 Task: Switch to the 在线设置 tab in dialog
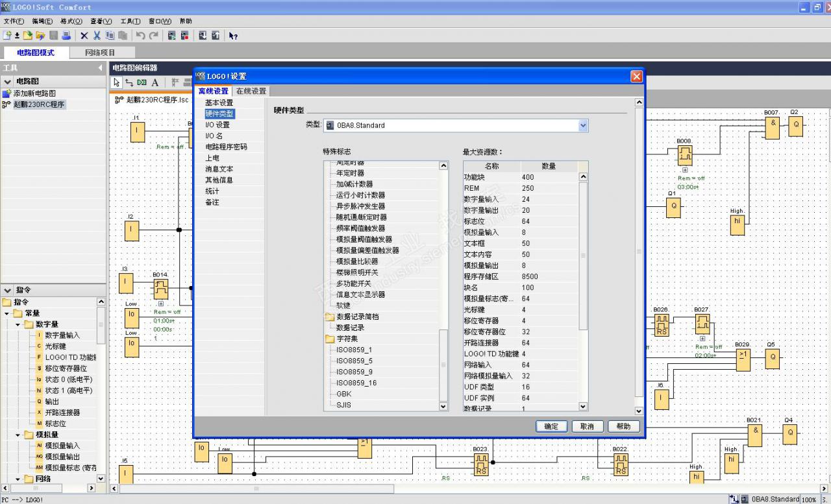pos(251,91)
